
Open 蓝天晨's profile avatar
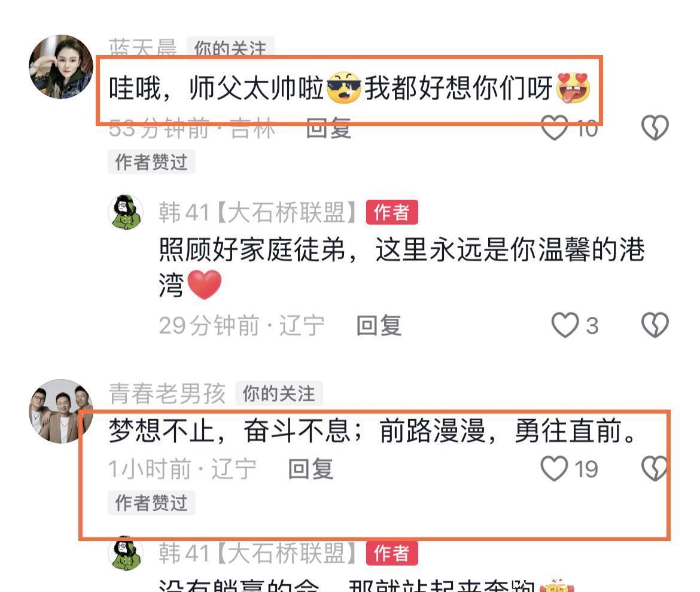point(61,67)
